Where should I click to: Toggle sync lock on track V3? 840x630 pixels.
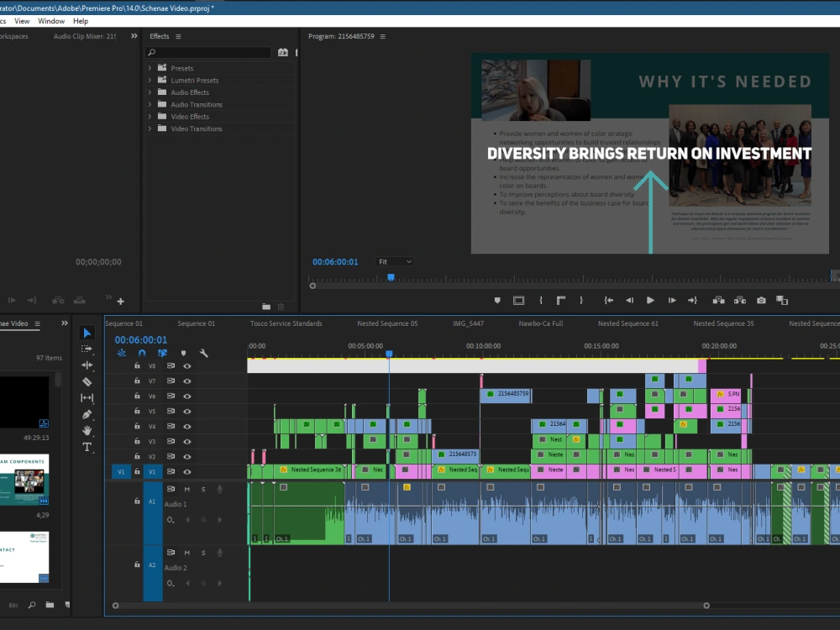pyautogui.click(x=171, y=442)
